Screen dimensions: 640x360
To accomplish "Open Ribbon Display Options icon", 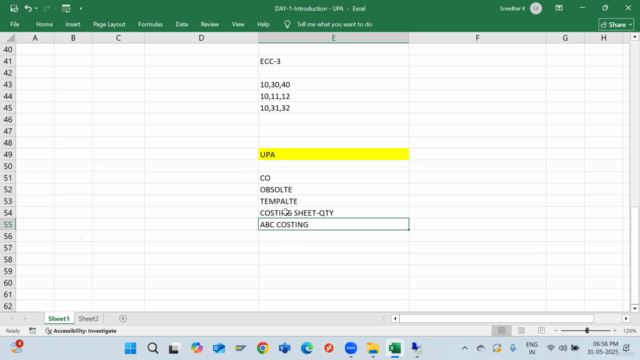I will (559, 8).
